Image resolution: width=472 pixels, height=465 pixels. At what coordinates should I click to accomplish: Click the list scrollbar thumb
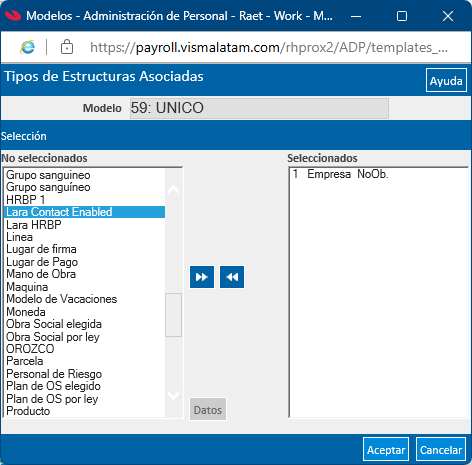point(173,315)
